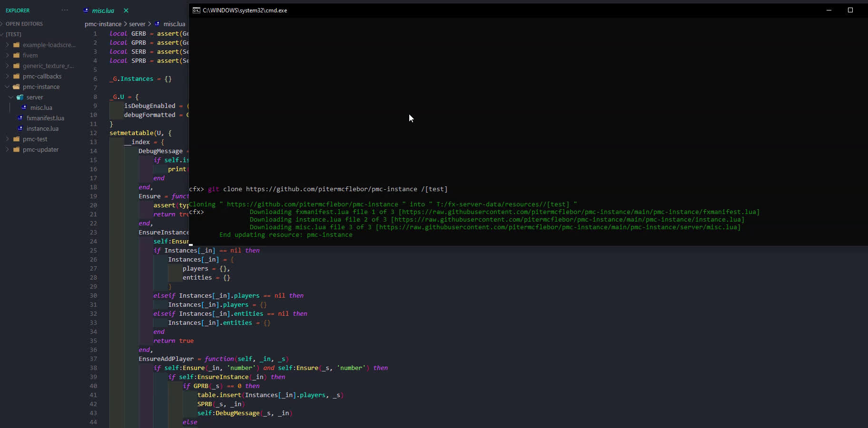The height and width of the screenshot is (428, 868).
Task: Click the pmc-callbacks folder icon
Action: [16, 76]
